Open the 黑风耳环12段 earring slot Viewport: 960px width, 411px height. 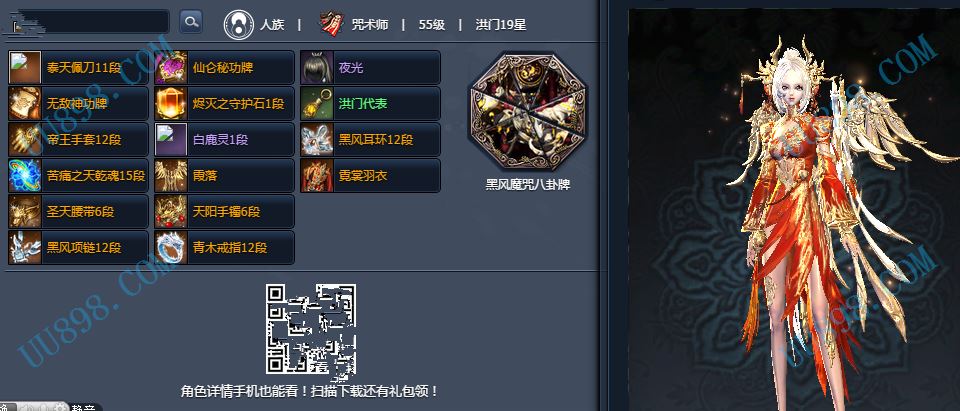[x=370, y=140]
